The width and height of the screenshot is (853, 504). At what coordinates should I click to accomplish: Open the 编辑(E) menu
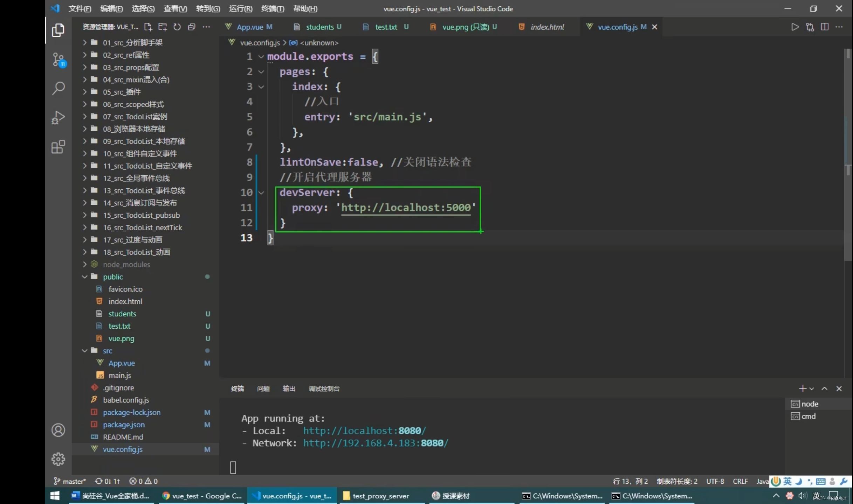tap(111, 9)
